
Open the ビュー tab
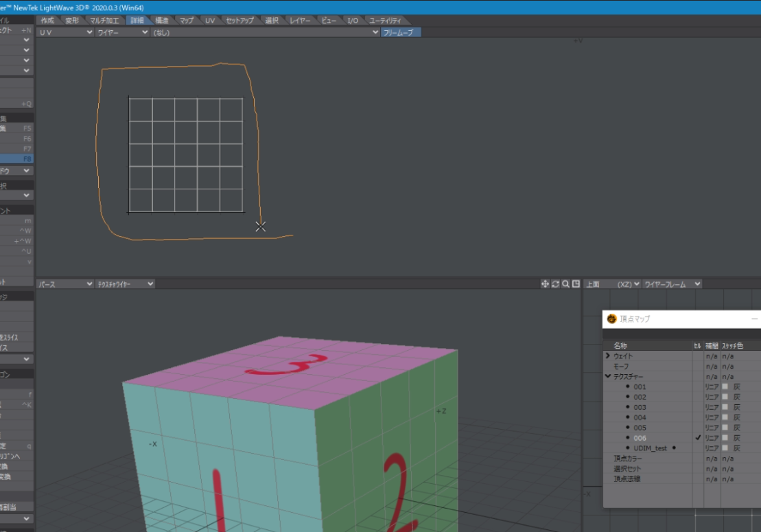(x=329, y=21)
